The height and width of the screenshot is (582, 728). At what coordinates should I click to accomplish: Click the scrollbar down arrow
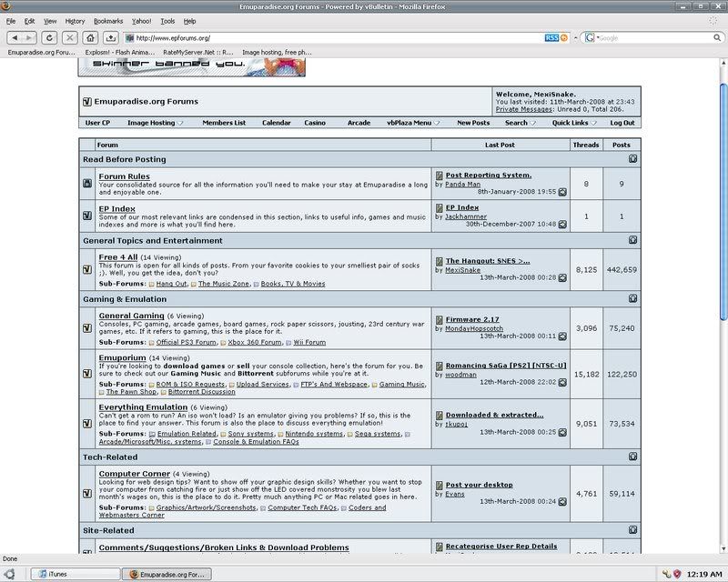(723, 549)
